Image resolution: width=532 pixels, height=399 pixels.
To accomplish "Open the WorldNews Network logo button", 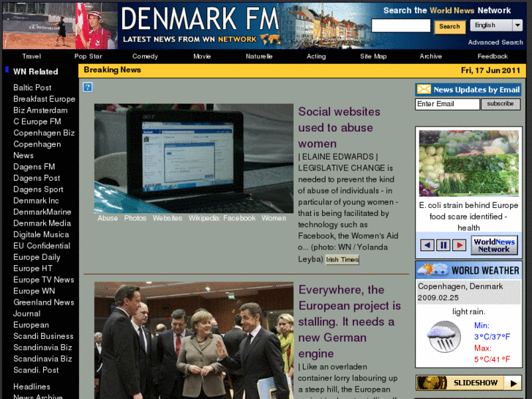I will [494, 245].
